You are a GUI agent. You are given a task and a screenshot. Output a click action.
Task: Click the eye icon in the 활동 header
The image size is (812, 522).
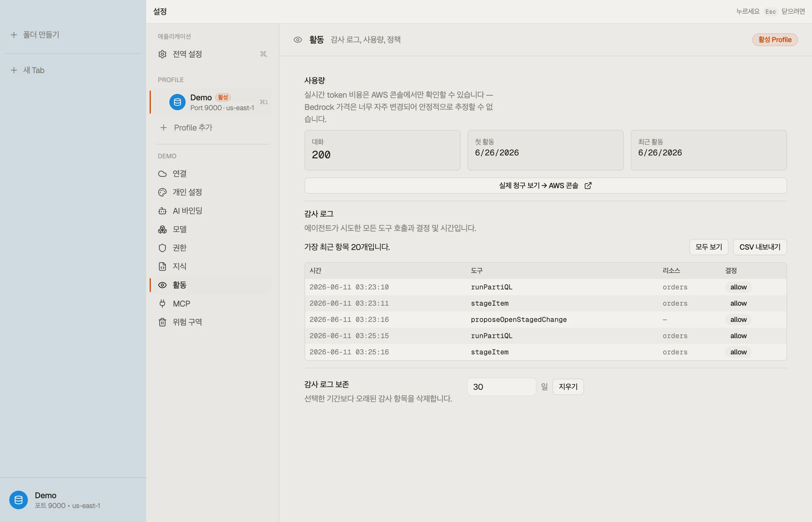[298, 40]
